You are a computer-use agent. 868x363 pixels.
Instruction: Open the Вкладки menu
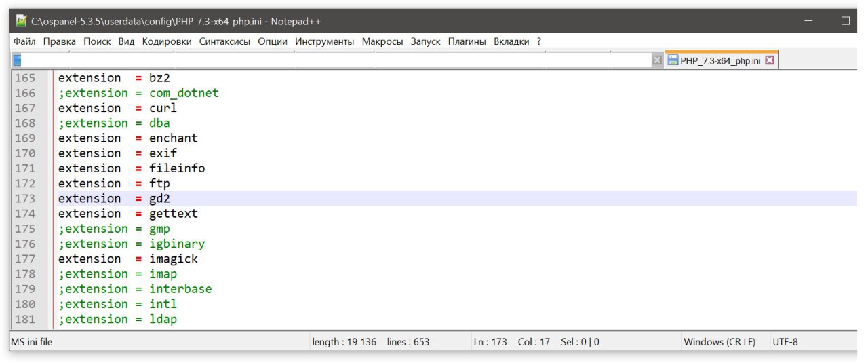click(x=511, y=41)
